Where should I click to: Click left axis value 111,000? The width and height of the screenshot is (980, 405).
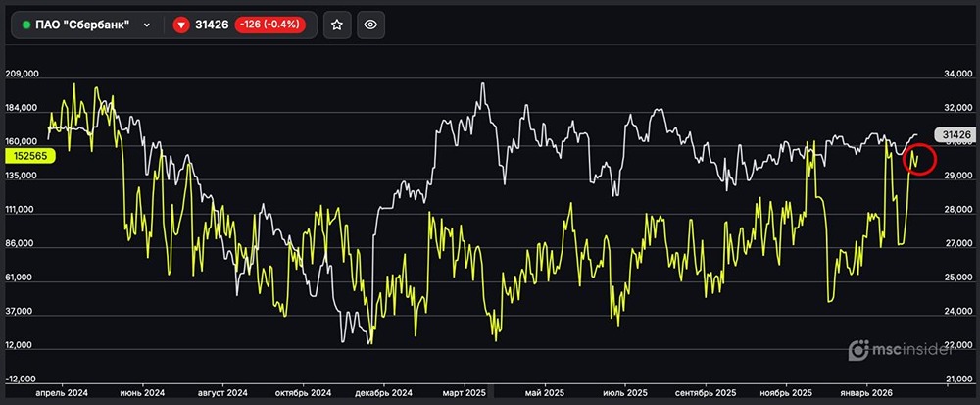(22, 210)
